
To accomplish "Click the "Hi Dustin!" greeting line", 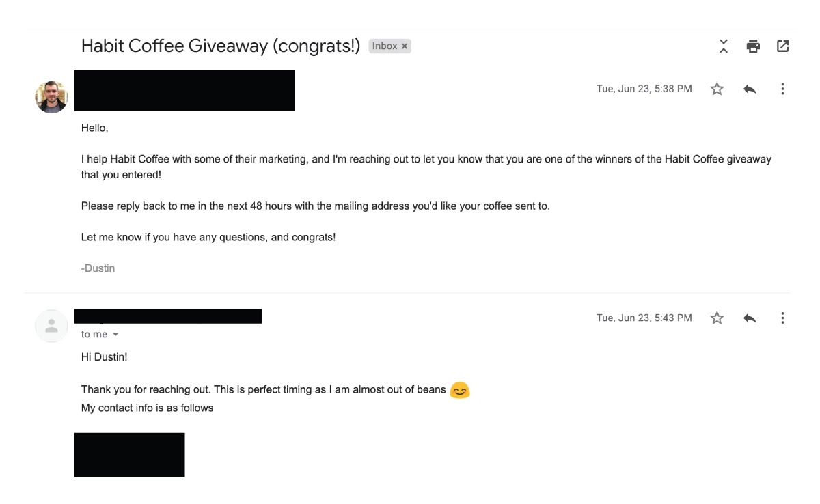I will [104, 356].
